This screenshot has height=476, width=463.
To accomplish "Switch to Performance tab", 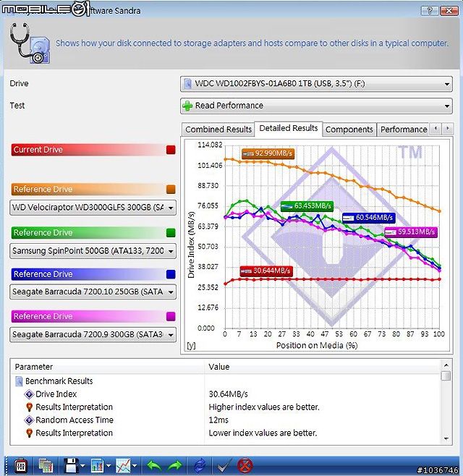I will (x=404, y=129).
